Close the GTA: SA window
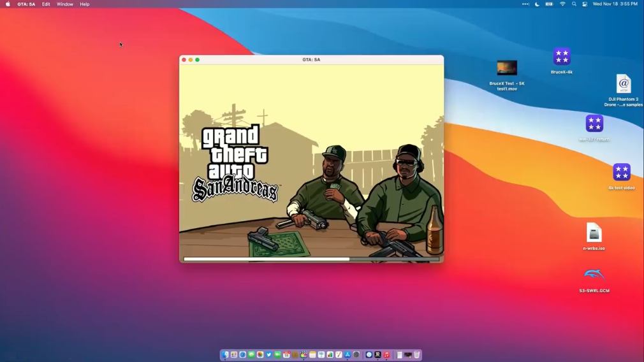 click(x=184, y=60)
